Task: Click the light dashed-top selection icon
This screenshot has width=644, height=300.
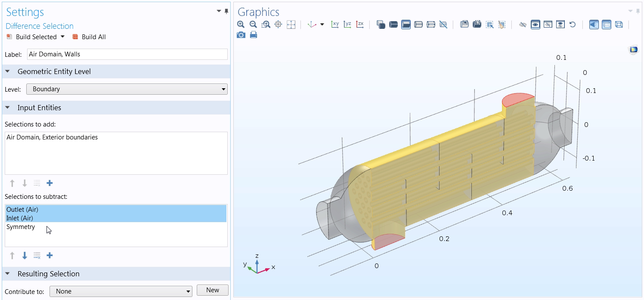Action: point(464,25)
